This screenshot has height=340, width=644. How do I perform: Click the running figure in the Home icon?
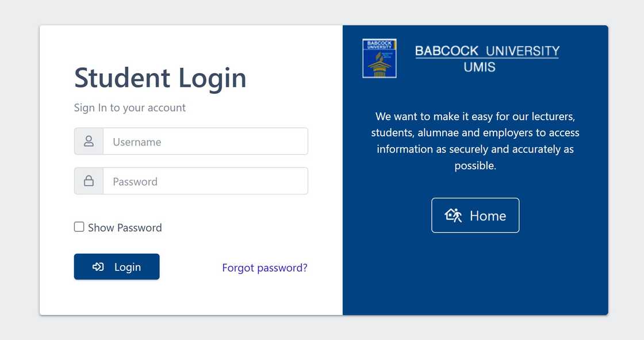[x=457, y=216]
